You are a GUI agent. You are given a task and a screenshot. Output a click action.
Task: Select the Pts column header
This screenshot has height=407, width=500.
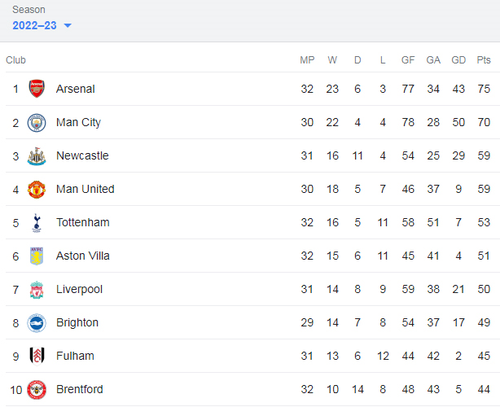[x=484, y=60]
